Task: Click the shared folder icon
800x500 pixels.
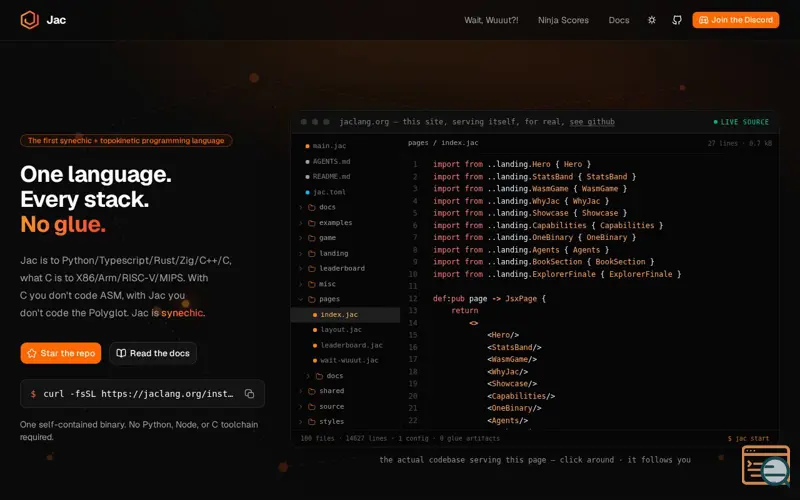Action: tap(312, 391)
